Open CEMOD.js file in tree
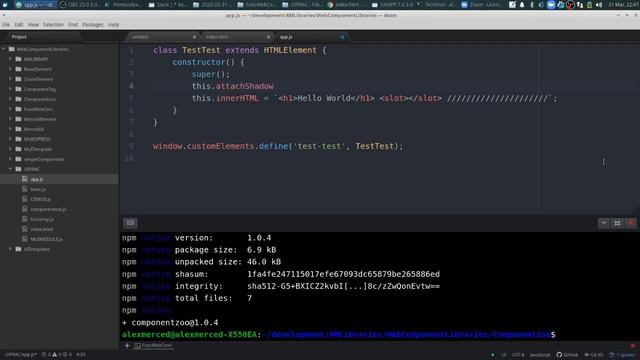 click(x=41, y=199)
